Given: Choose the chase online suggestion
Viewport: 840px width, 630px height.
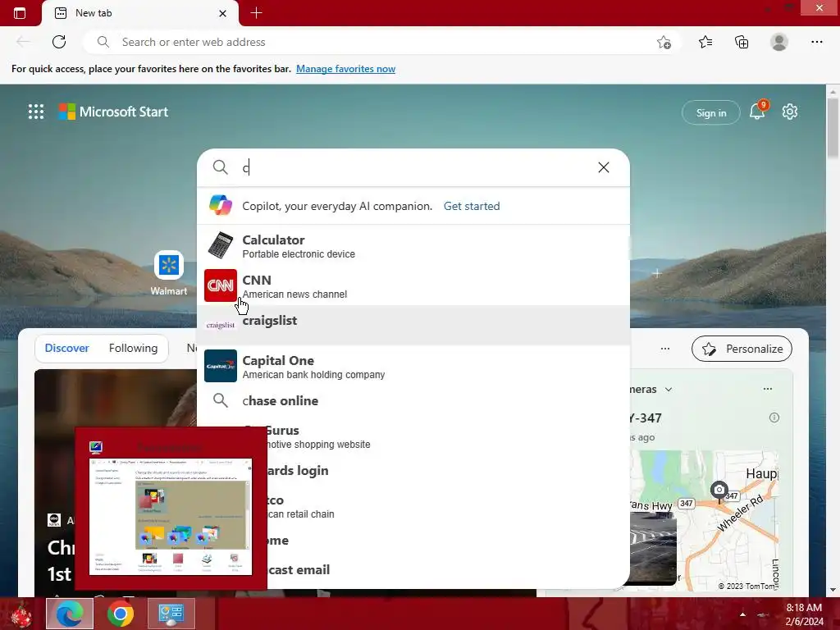Looking at the screenshot, I should [x=413, y=400].
